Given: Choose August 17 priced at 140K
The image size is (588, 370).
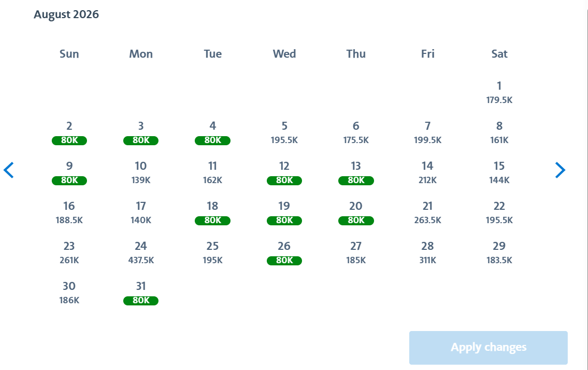Looking at the screenshot, I should [141, 212].
